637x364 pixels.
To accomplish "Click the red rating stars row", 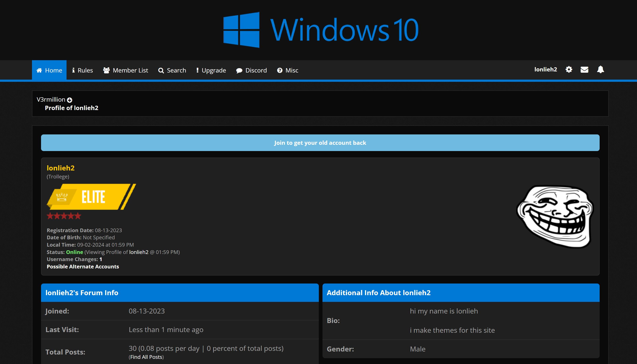I will pos(64,216).
